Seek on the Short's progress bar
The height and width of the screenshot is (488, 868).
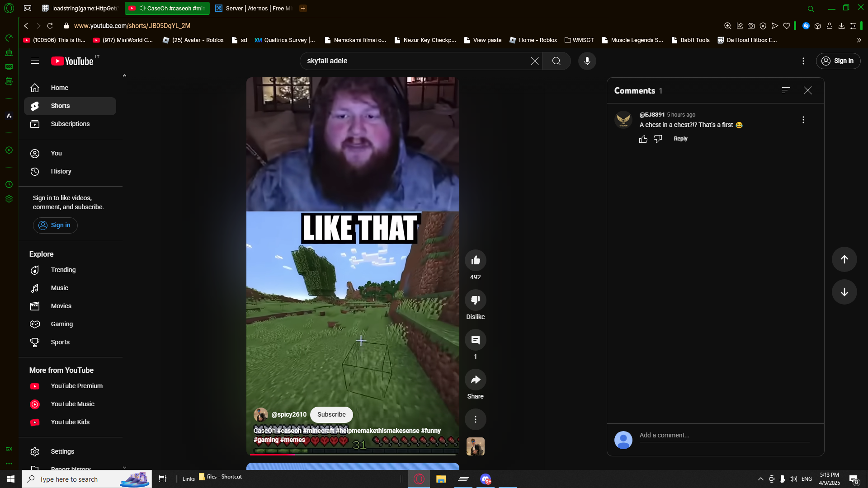(x=353, y=454)
